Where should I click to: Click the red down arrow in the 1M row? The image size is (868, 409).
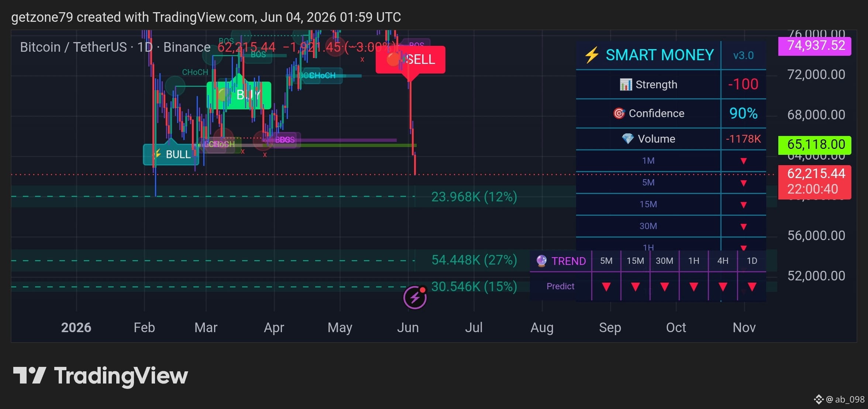click(x=744, y=161)
